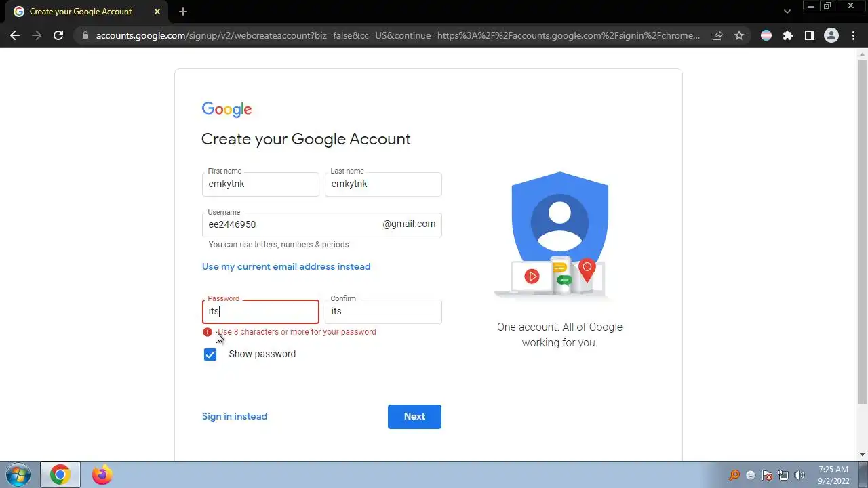
Task: Click the scrollbar down arrow
Action: [862, 455]
